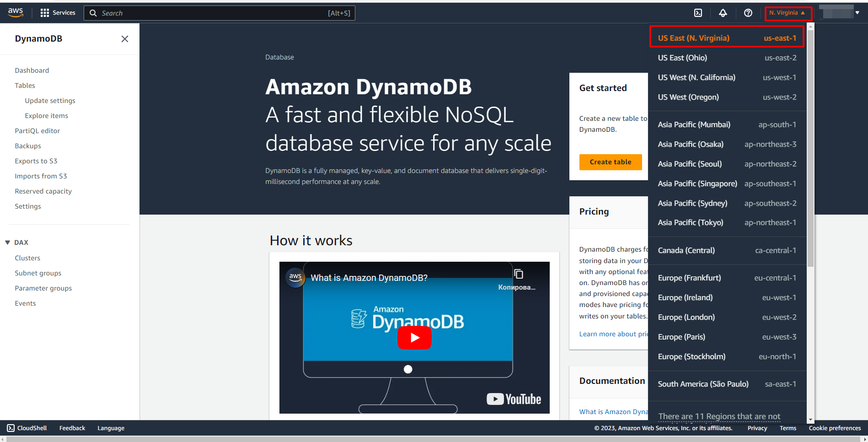Select Asia Pacific (Mumbai) region
The image size is (868, 442).
727,124
